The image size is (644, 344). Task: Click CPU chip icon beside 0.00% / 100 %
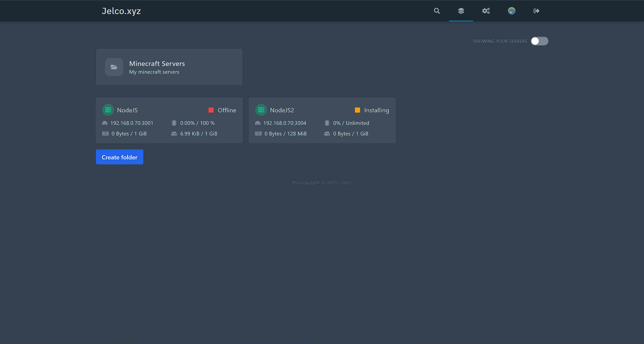(x=174, y=123)
